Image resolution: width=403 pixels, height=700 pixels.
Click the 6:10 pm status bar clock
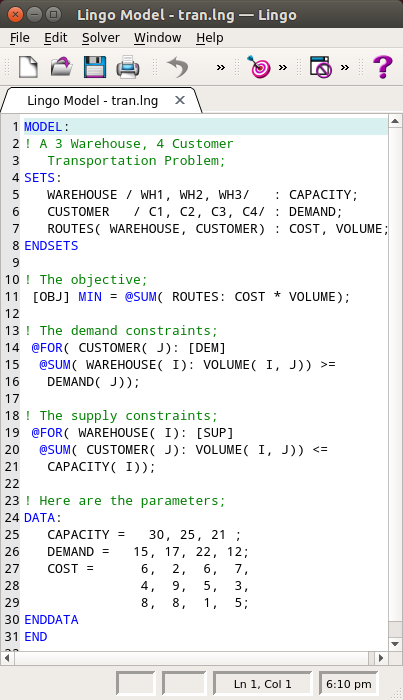click(349, 684)
